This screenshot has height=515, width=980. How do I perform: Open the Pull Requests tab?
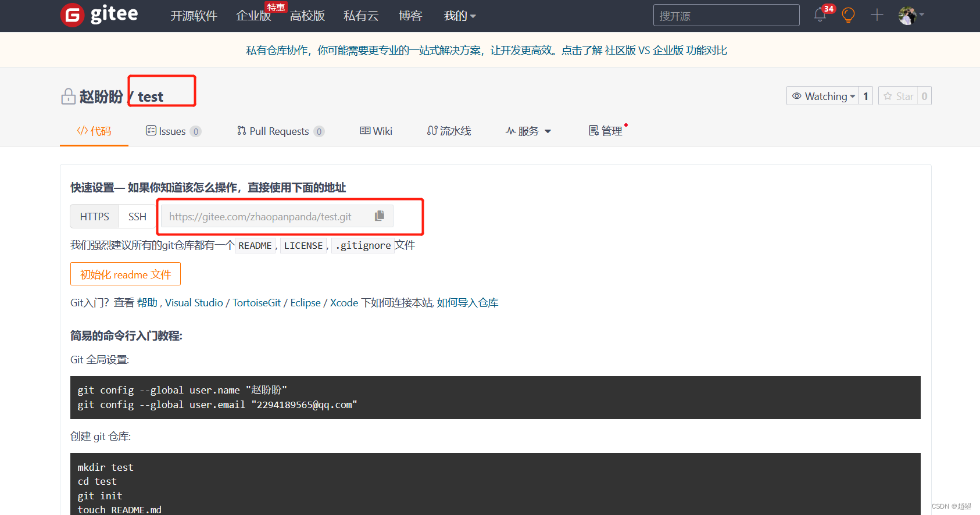pos(280,131)
